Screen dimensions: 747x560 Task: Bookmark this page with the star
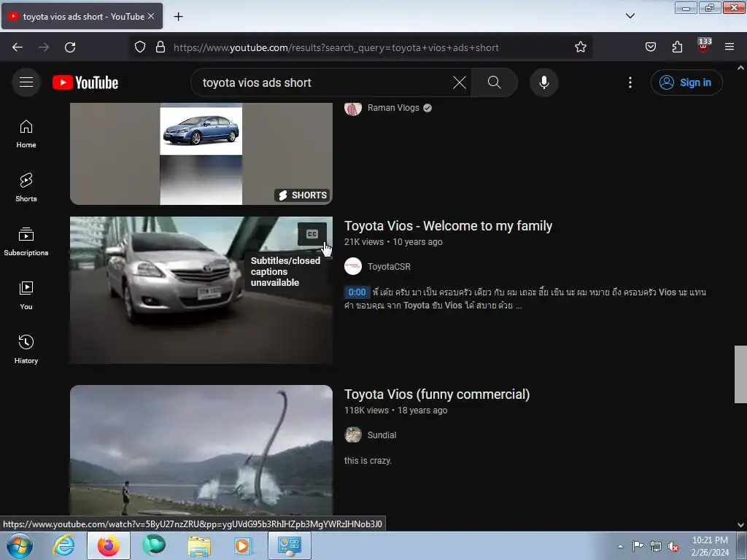click(x=580, y=47)
